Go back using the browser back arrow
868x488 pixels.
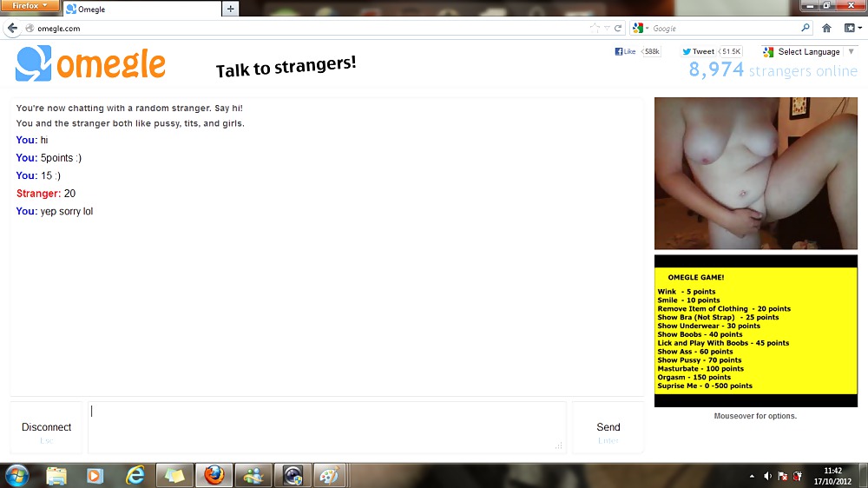(12, 28)
